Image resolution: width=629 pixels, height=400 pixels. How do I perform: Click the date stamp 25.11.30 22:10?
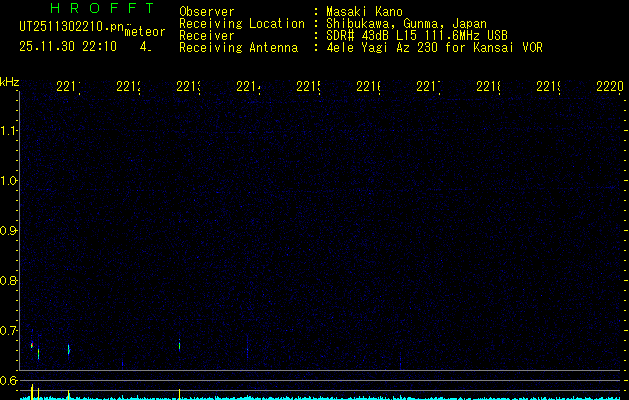click(68, 47)
